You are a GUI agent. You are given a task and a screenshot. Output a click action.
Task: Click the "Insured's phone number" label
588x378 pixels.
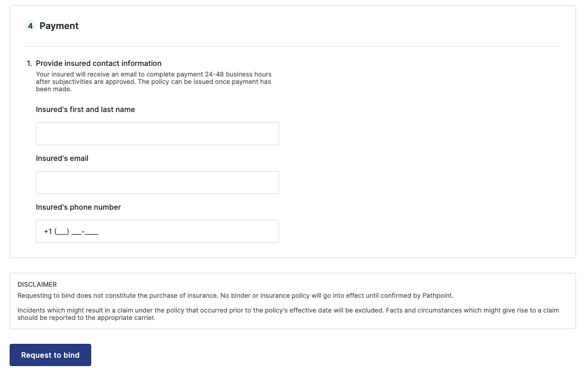click(x=78, y=207)
